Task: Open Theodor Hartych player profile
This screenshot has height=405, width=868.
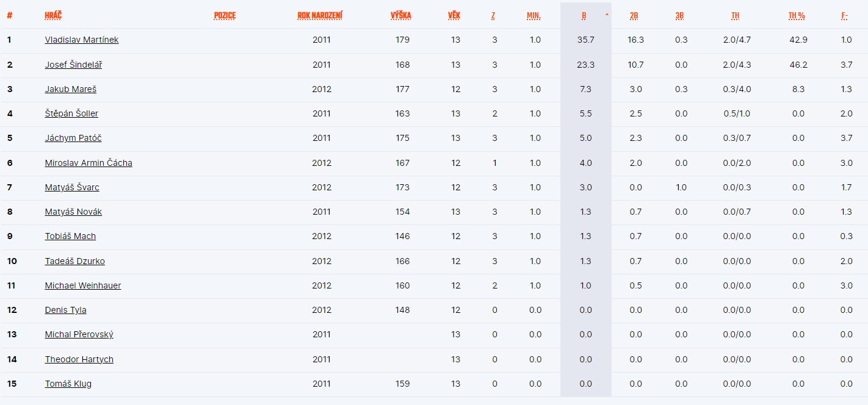Action: (x=79, y=359)
